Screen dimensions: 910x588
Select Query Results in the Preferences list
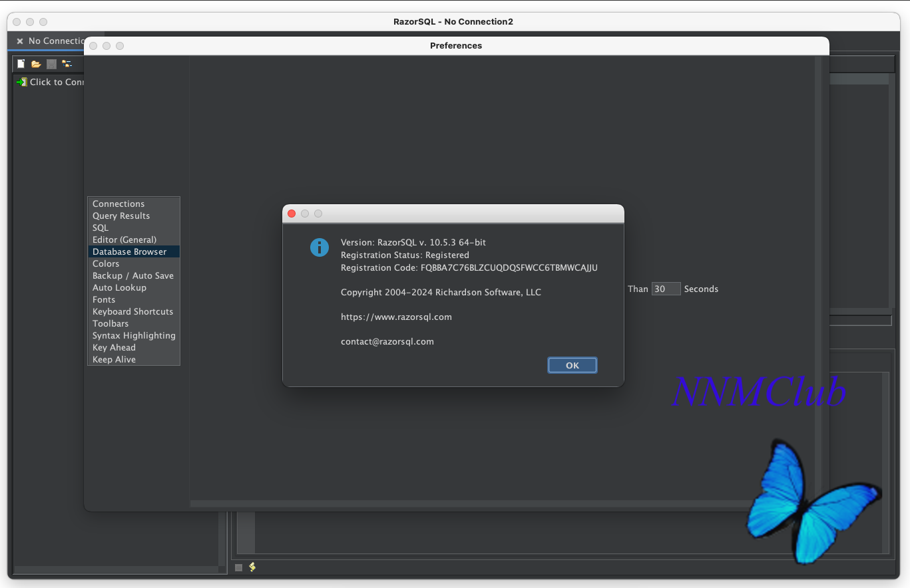point(134,216)
